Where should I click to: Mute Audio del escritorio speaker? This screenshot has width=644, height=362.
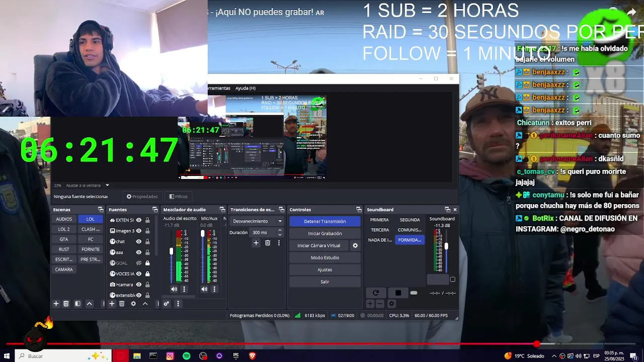point(174,289)
